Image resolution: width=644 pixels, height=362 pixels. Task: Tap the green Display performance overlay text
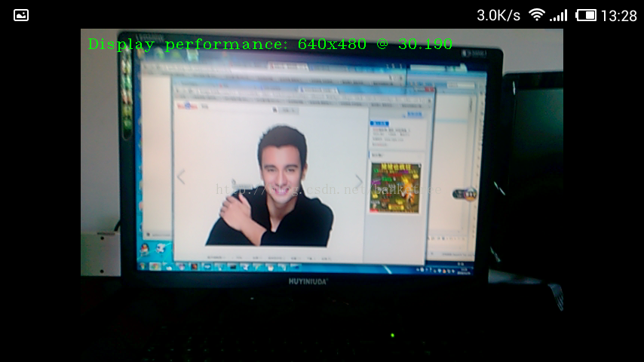point(270,44)
